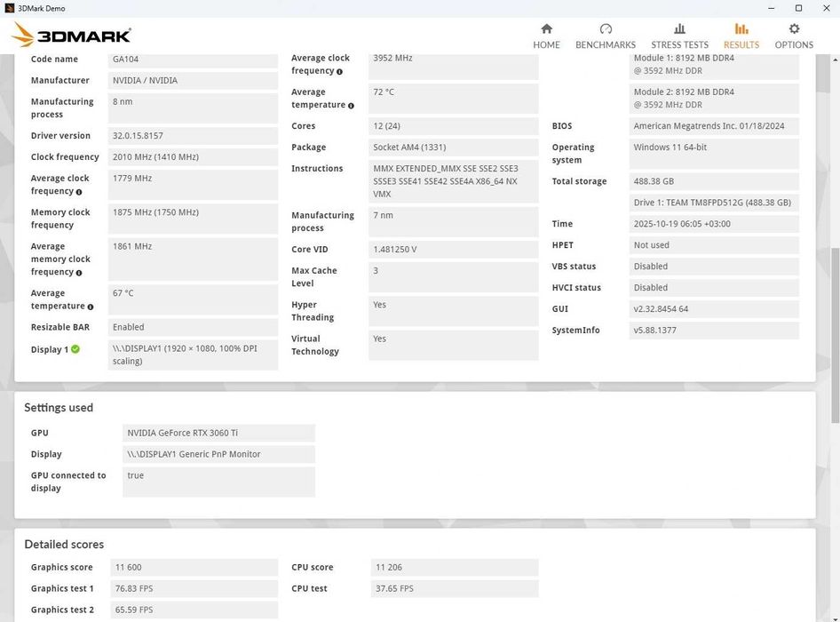
Task: Click CPU average clock value 3952 MHz
Action: (453, 66)
